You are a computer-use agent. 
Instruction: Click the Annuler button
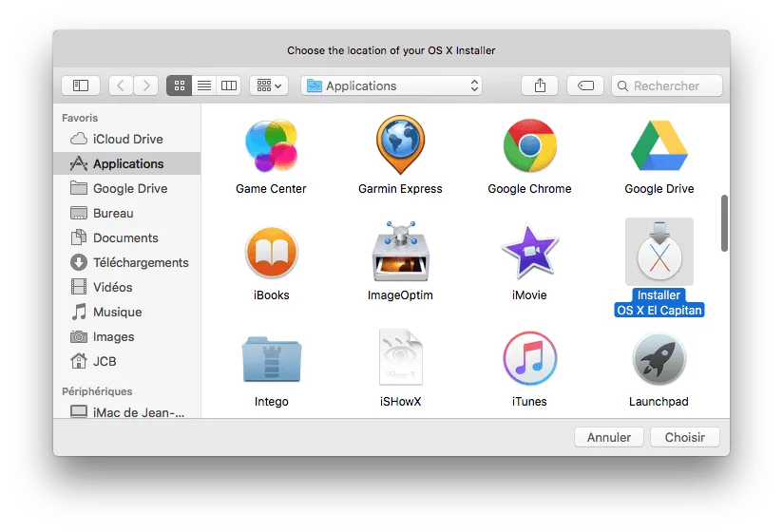coord(609,437)
